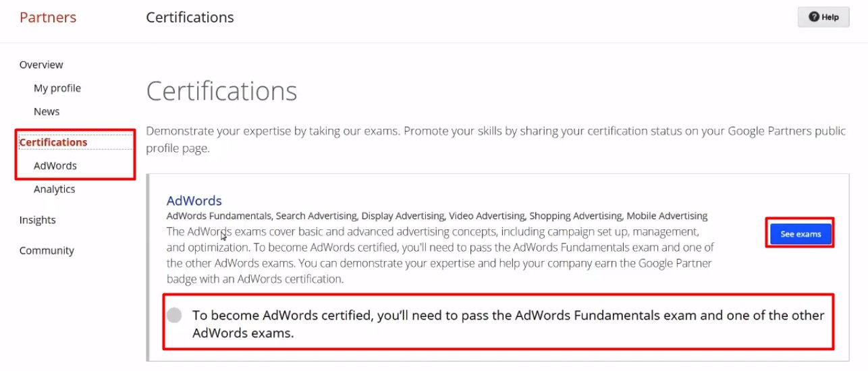
Task: Navigate to News in the sidebar
Action: [x=47, y=112]
